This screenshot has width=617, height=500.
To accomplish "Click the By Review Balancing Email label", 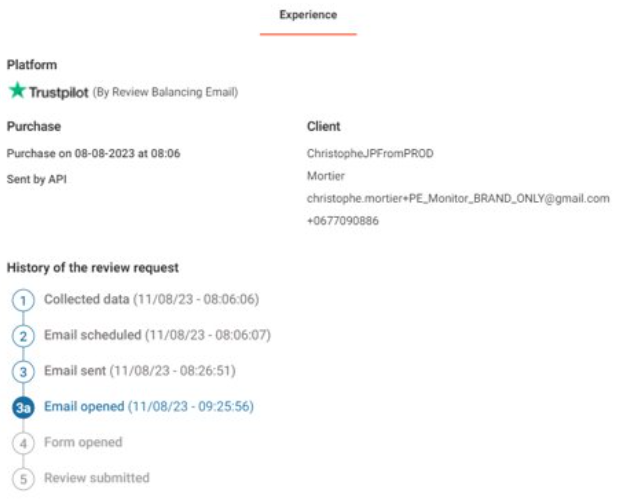I will (165, 93).
